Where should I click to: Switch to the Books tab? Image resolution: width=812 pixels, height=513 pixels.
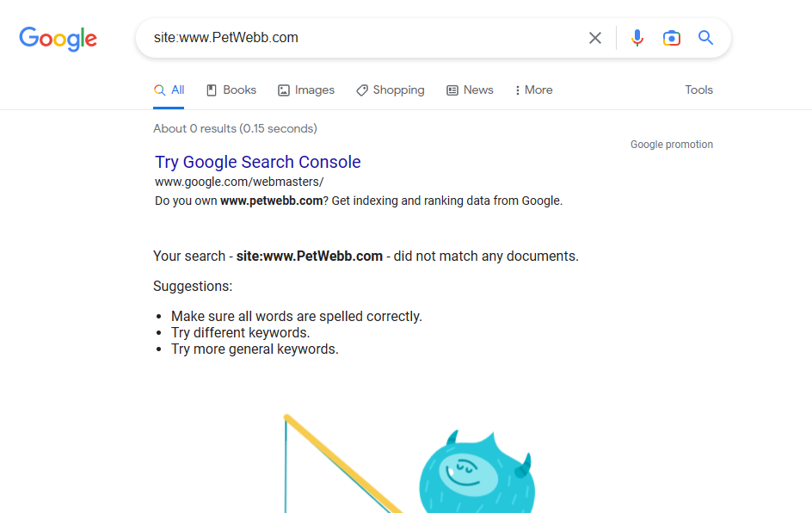point(239,90)
